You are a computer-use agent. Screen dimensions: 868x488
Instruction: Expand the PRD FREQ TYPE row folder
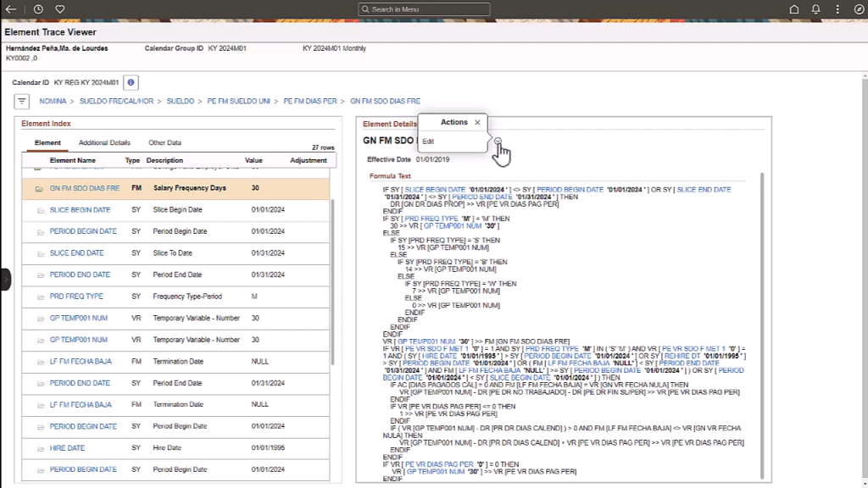tap(39, 297)
